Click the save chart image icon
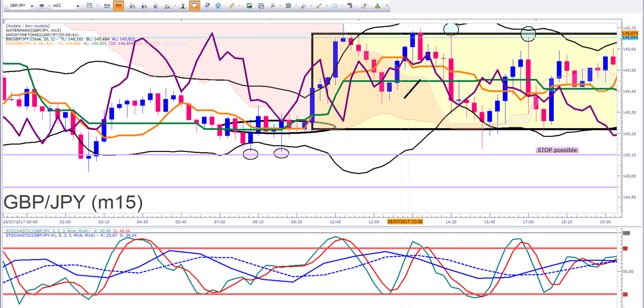644x308 pixels. (x=249, y=6)
